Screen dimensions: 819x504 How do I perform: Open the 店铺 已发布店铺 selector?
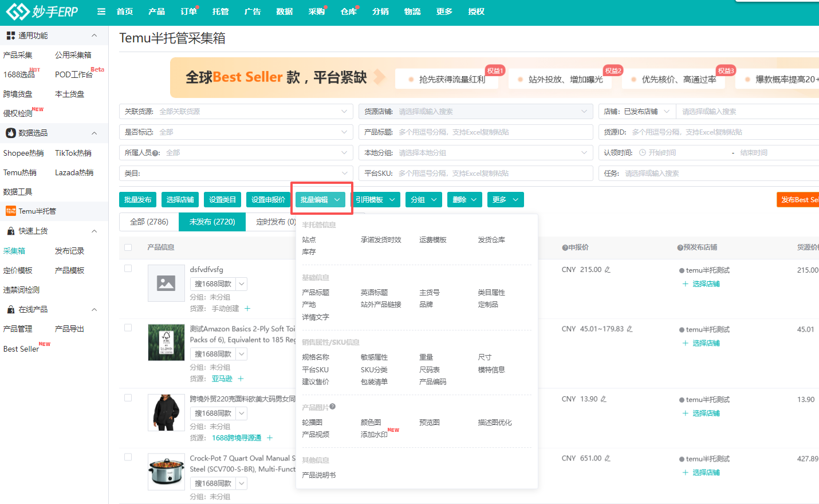click(x=637, y=112)
